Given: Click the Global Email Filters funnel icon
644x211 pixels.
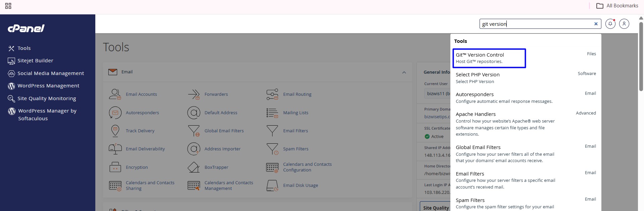Looking at the screenshot, I should [x=194, y=131].
